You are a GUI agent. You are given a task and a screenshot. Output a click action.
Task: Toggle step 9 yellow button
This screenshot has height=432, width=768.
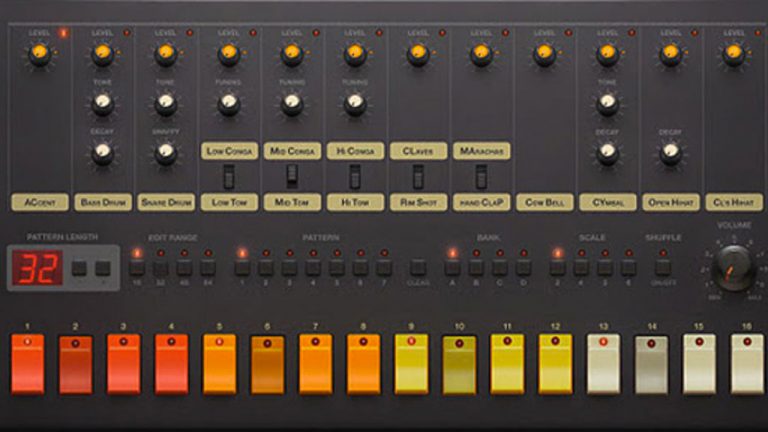coord(411,364)
